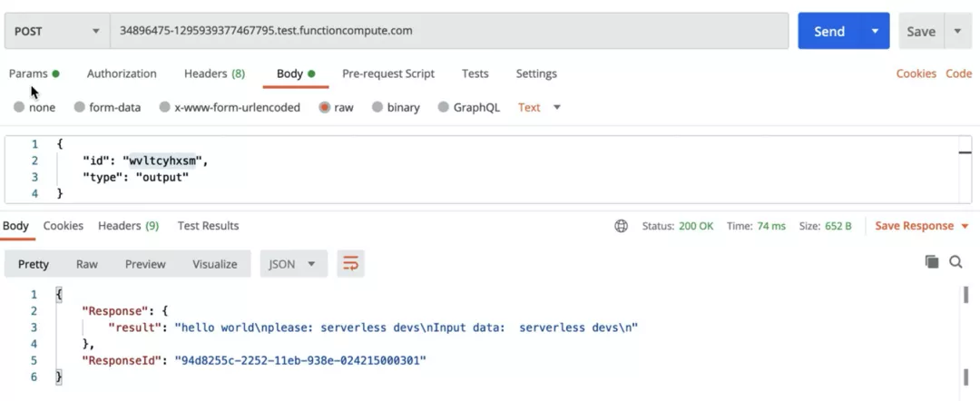Open the Code snippet link
The width and height of the screenshot is (980, 401).
point(958,73)
